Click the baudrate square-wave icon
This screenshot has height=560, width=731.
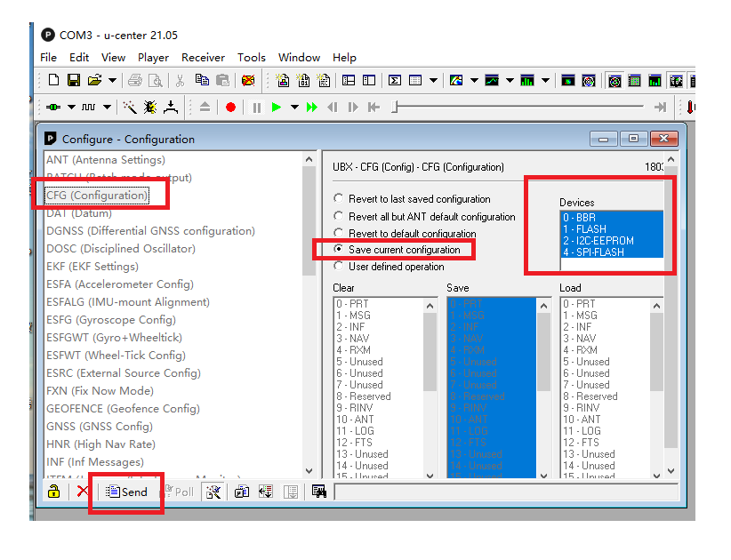pyautogui.click(x=89, y=108)
